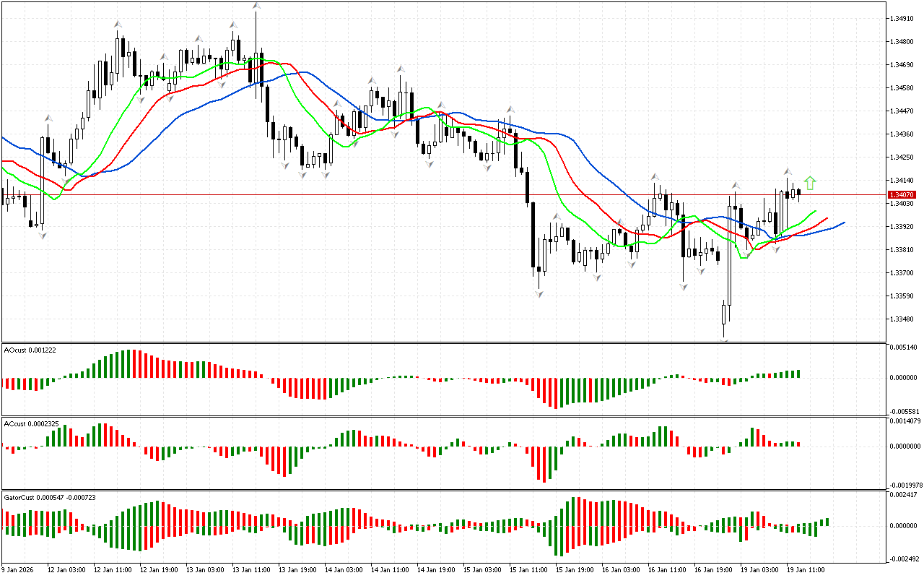
Task: Select the up fractal nearest the green arrow
Action: tap(788, 172)
